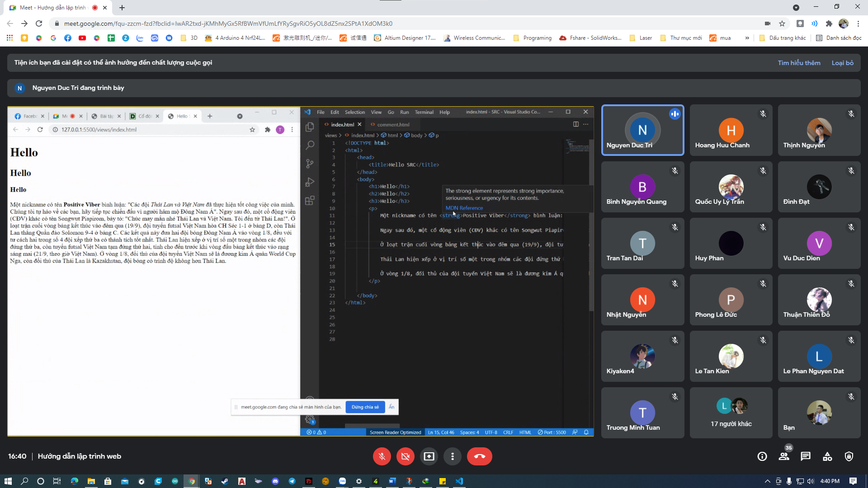Open Windows notification center icon
Screen dimensions: 868x488
click(x=853, y=481)
